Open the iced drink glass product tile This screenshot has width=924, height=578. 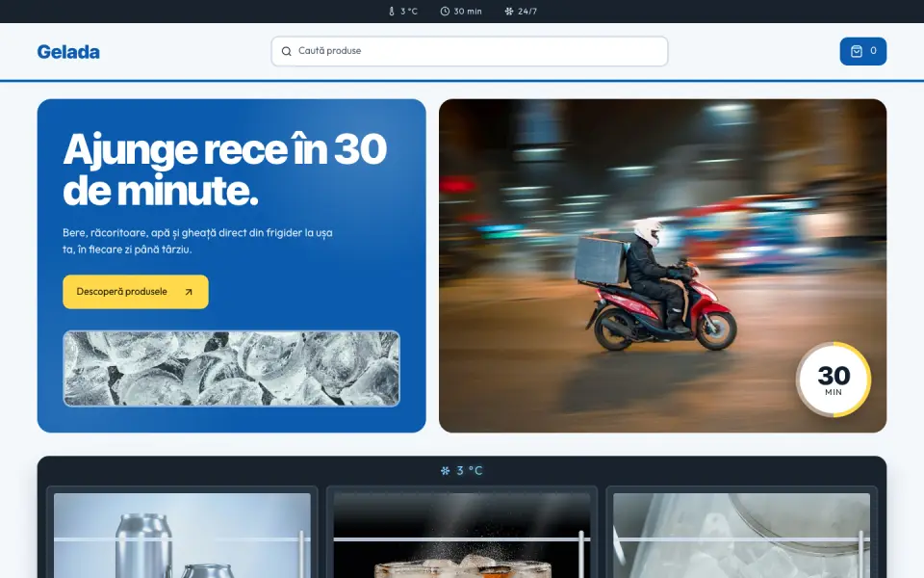pyautogui.click(x=462, y=536)
